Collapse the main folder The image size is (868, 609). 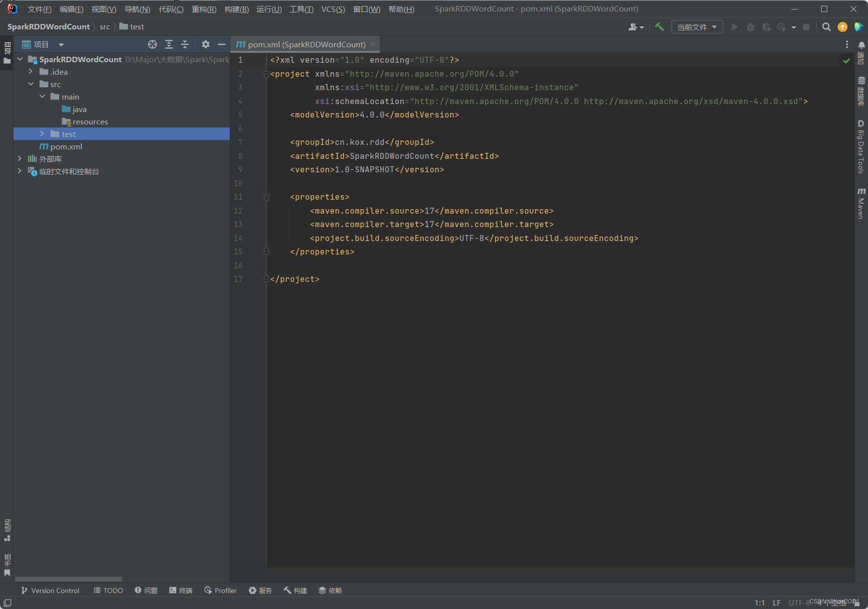pos(42,97)
